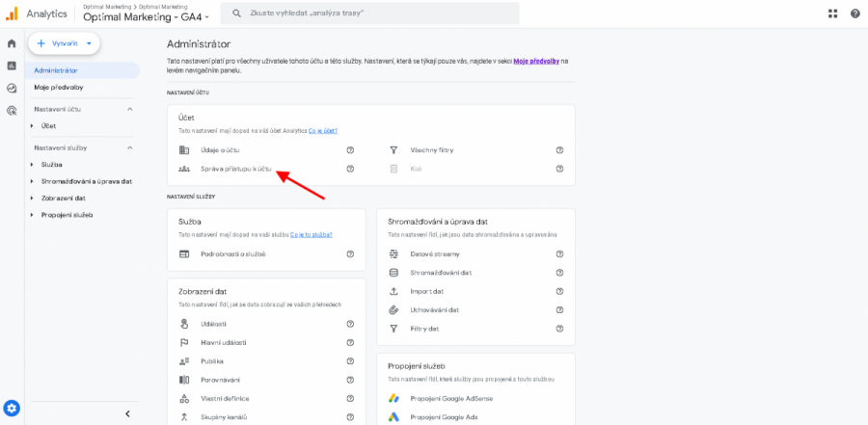This screenshot has width=868, height=425.
Task: Expand Propojení služeb in sidebar
Action: point(32,215)
